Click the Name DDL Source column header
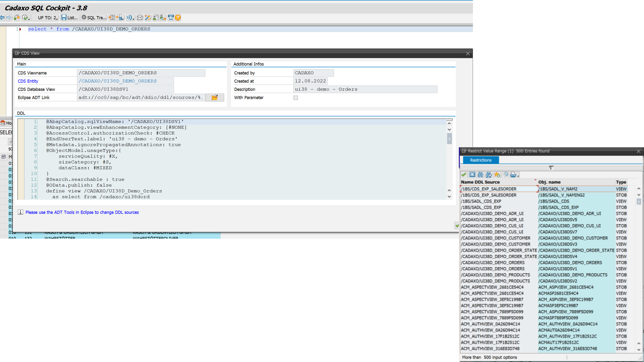The height and width of the screenshot is (362, 644). point(480,182)
